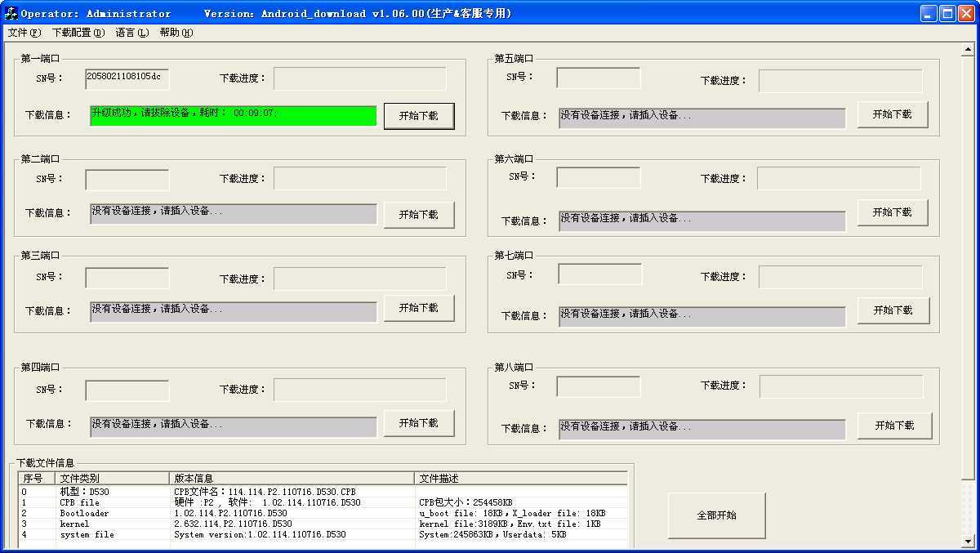Click the 全部开始 button
This screenshot has width=980, height=553.
pyautogui.click(x=716, y=515)
